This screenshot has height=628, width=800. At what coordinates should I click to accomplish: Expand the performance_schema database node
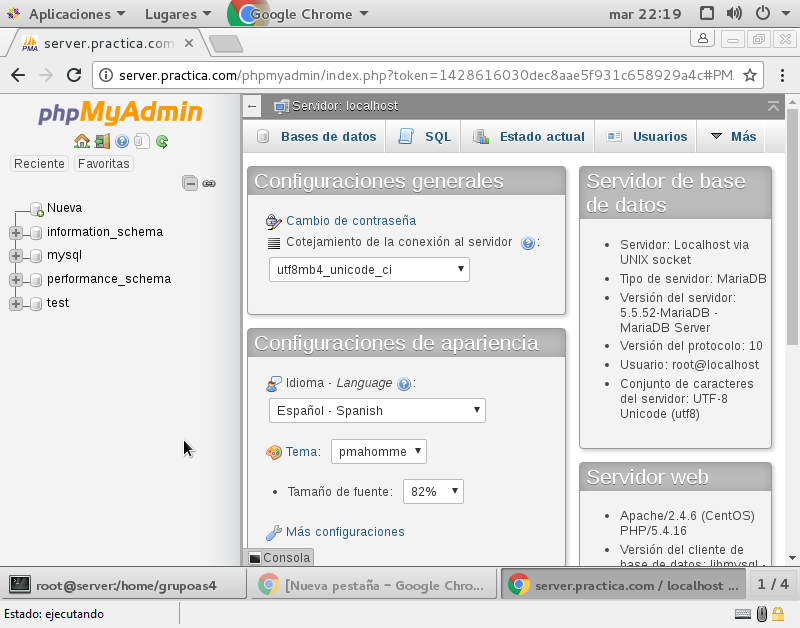(15, 279)
